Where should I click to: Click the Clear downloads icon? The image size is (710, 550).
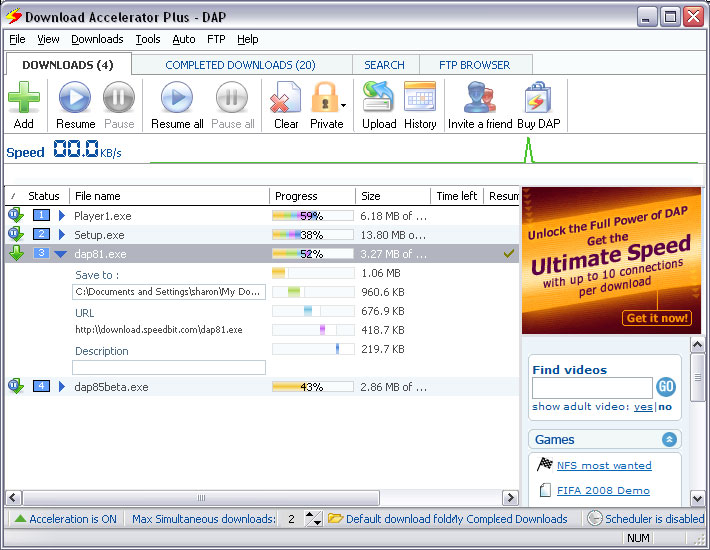[x=286, y=99]
